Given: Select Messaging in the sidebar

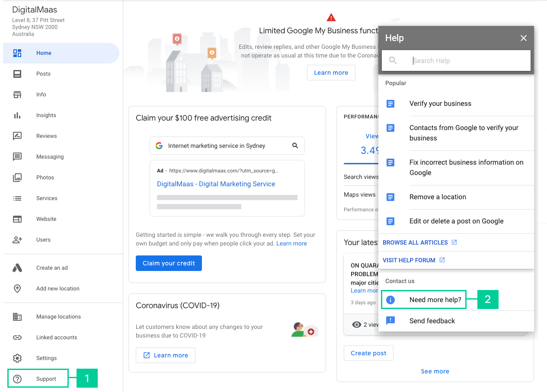Looking at the screenshot, I should (61, 157).
